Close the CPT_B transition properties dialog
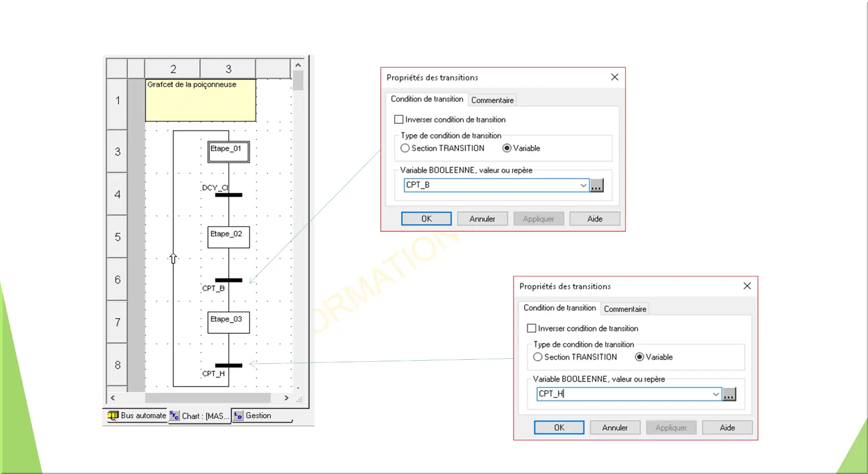This screenshot has width=868, height=474. tap(615, 77)
